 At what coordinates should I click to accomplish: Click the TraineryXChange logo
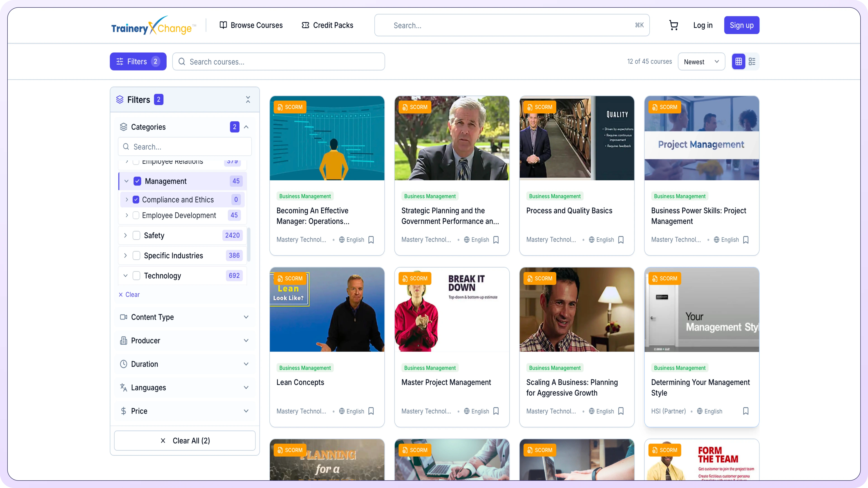[x=154, y=26]
